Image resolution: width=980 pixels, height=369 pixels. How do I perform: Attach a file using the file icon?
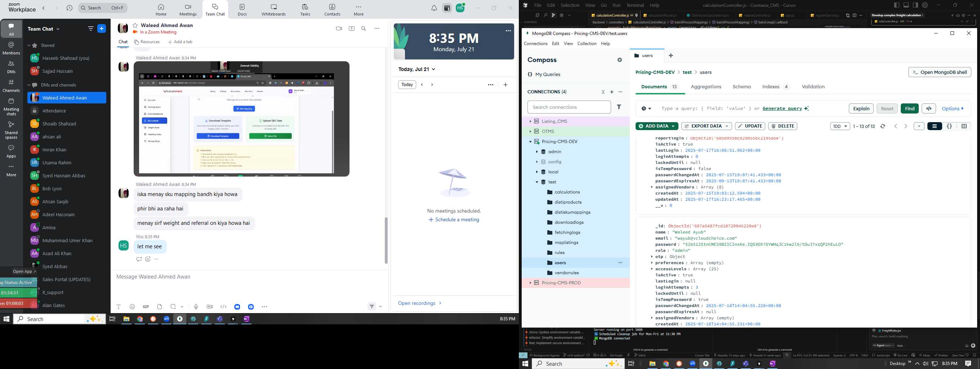pos(159,307)
